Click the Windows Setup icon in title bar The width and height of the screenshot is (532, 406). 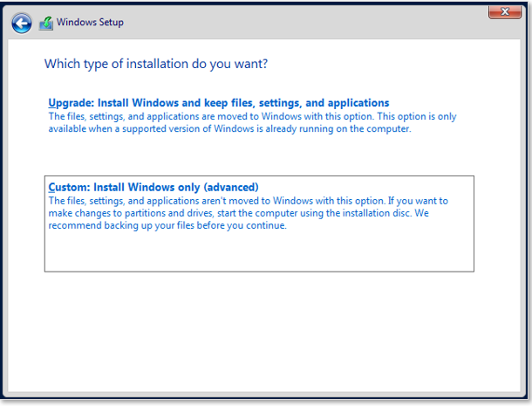46,23
